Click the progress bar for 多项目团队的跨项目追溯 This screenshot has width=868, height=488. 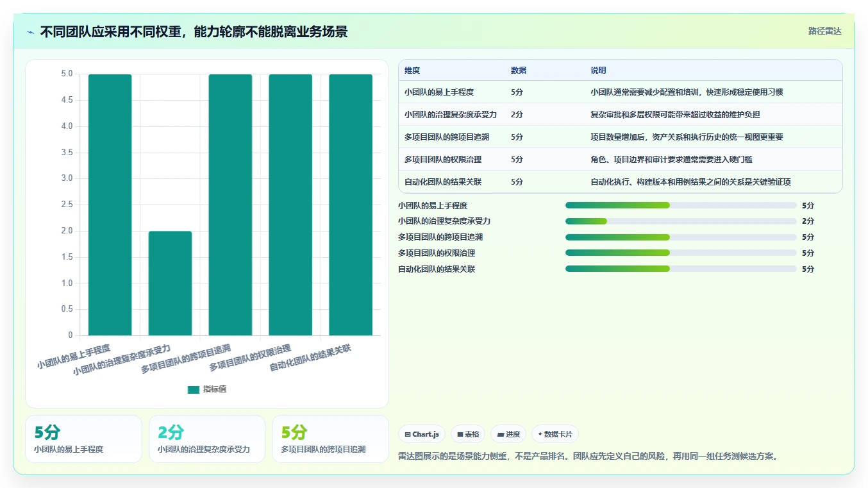coord(681,237)
